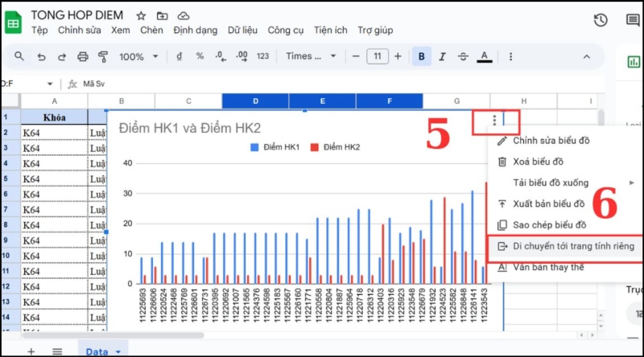Open the text color picker

485,56
